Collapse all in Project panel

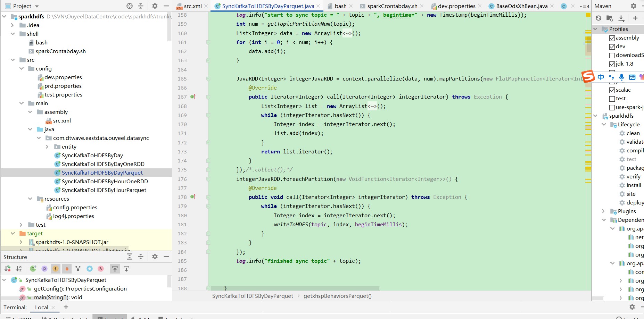click(x=141, y=6)
